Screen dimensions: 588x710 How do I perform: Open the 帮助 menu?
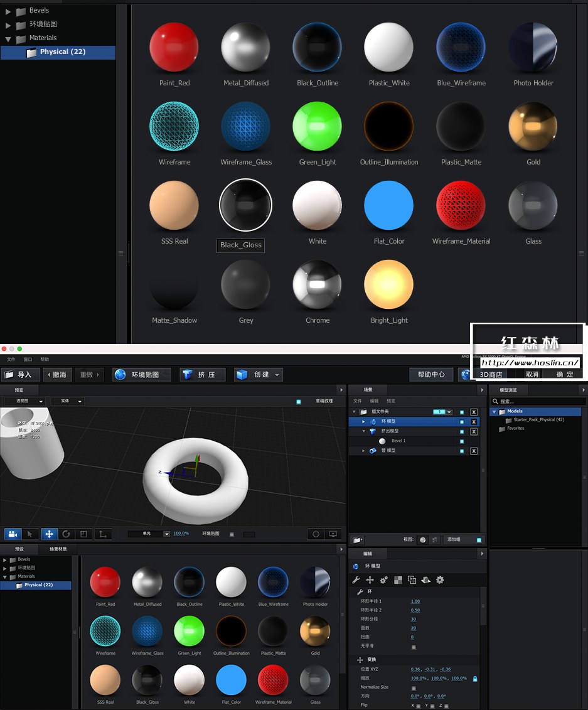tap(45, 360)
